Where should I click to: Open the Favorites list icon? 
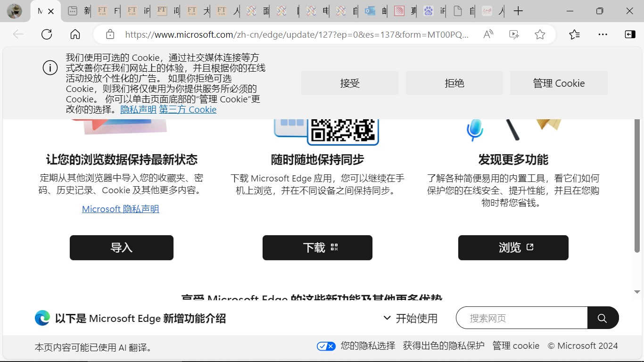(574, 34)
